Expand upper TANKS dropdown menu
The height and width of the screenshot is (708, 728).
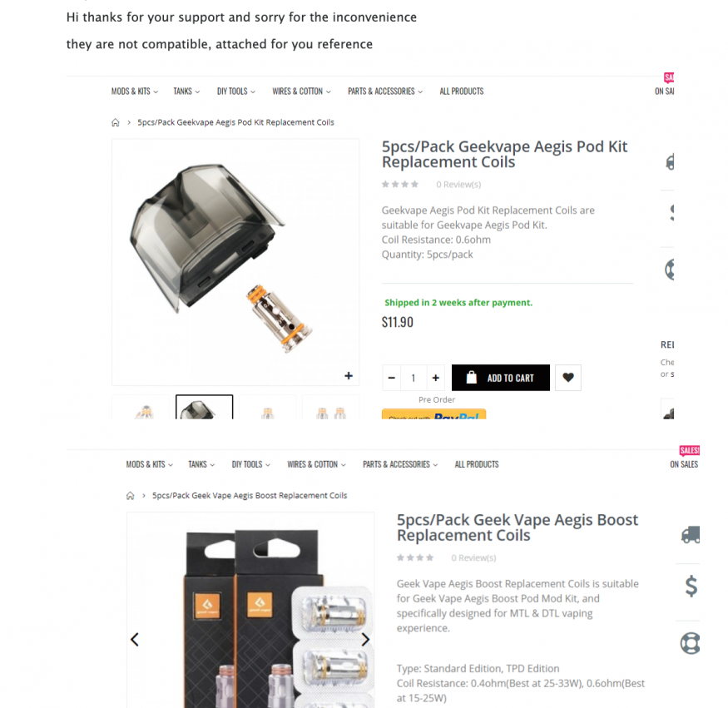pyautogui.click(x=186, y=92)
